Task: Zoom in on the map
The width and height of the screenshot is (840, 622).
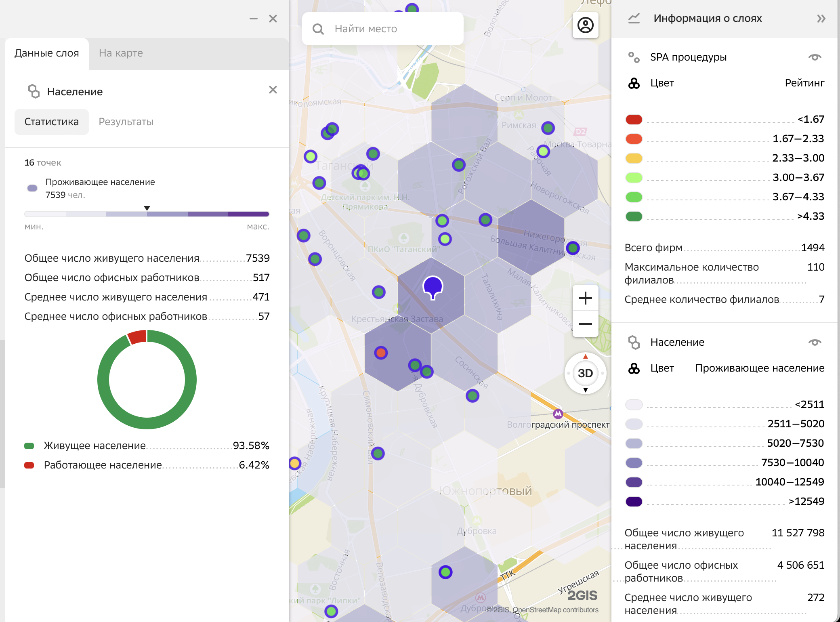Action: coord(585,298)
